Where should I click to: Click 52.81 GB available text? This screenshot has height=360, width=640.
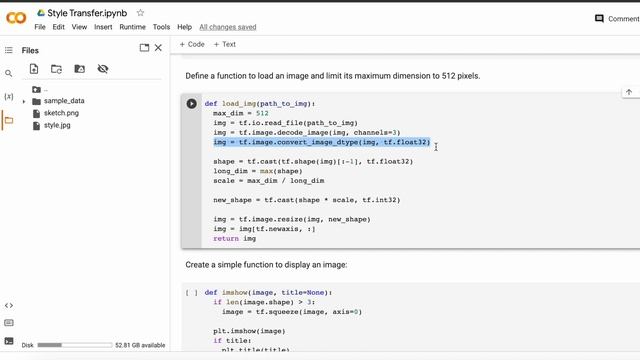[140, 345]
